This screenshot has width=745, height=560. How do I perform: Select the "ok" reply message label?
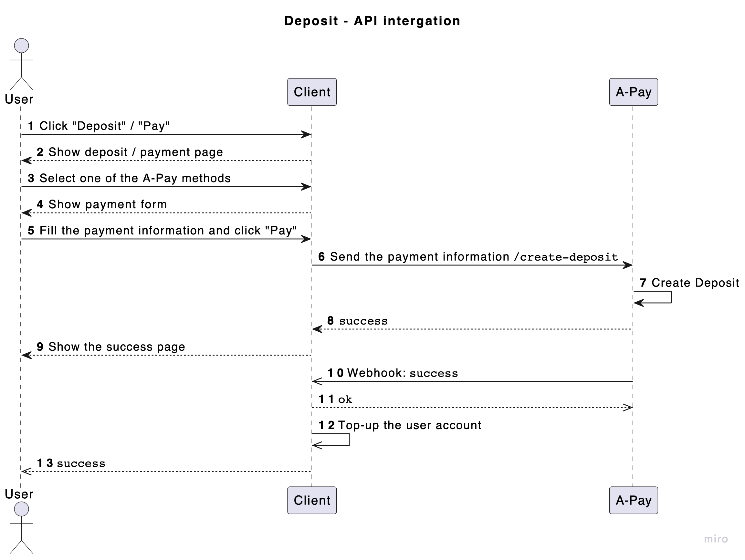(345, 399)
